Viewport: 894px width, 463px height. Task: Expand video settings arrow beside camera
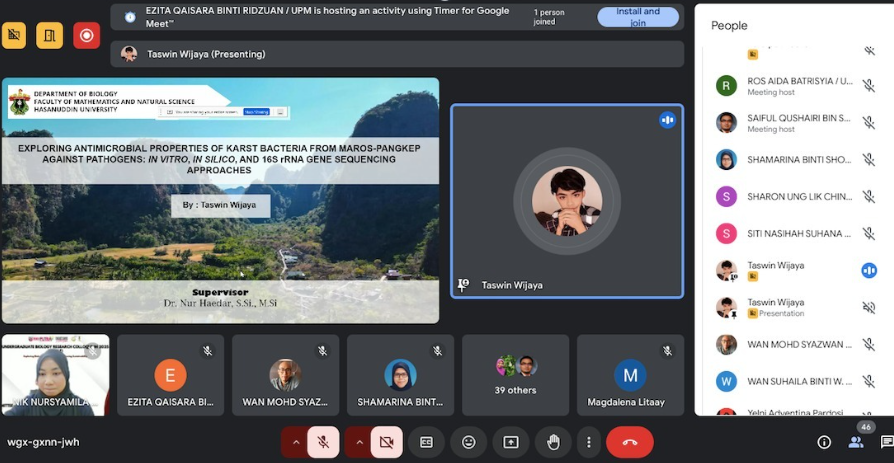(359, 442)
